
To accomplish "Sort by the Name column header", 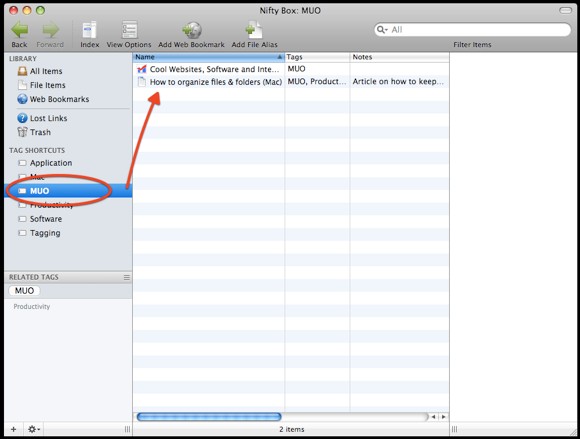I will coord(209,57).
